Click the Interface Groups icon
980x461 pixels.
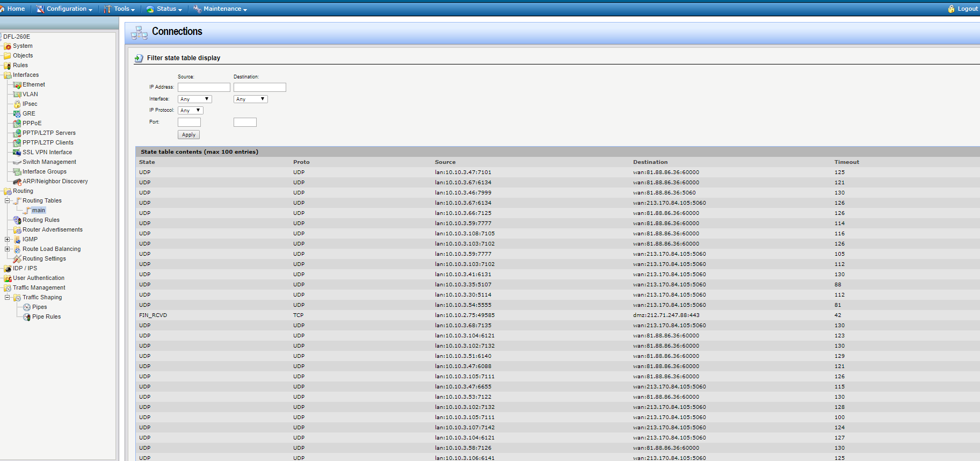point(17,172)
